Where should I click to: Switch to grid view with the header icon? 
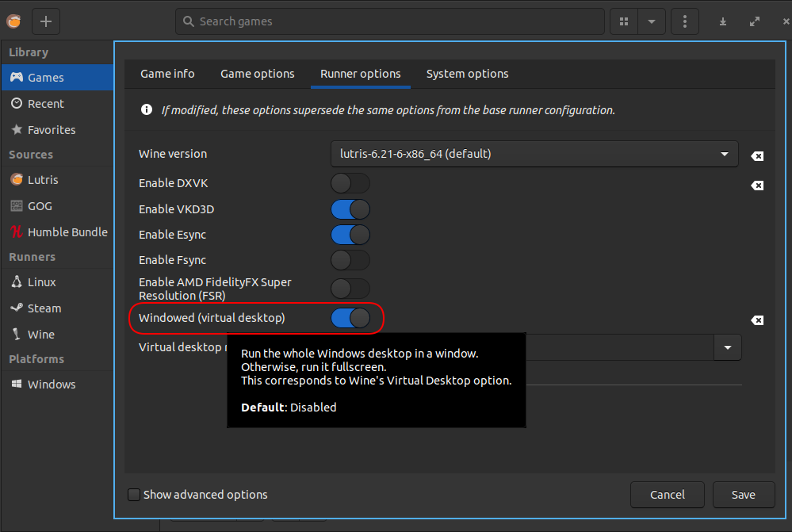click(x=624, y=21)
